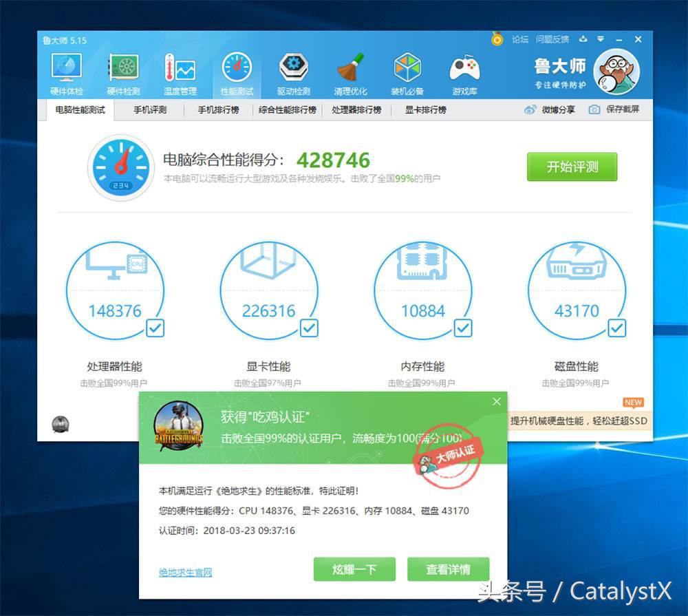The image size is (688, 616).
Task: Click the 认证时间 2018-03-23 line
Action: (x=227, y=531)
